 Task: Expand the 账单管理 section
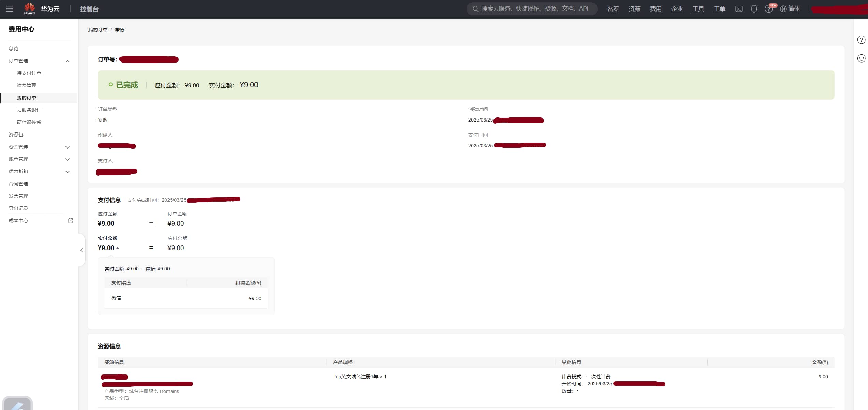(x=68, y=159)
